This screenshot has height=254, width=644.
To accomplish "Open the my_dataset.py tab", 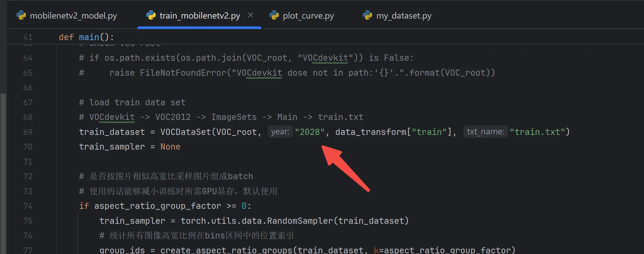I will click(x=397, y=16).
